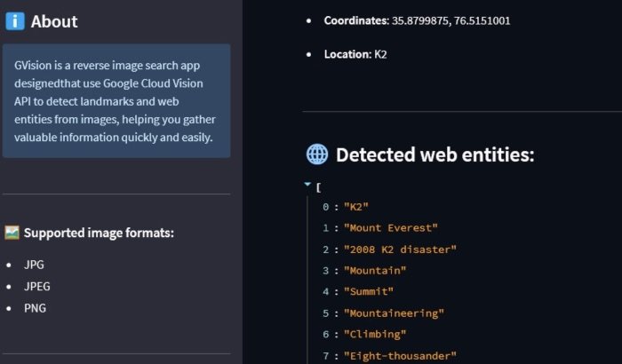The height and width of the screenshot is (364, 622).
Task: Click the About heading in sidebar
Action: click(54, 21)
